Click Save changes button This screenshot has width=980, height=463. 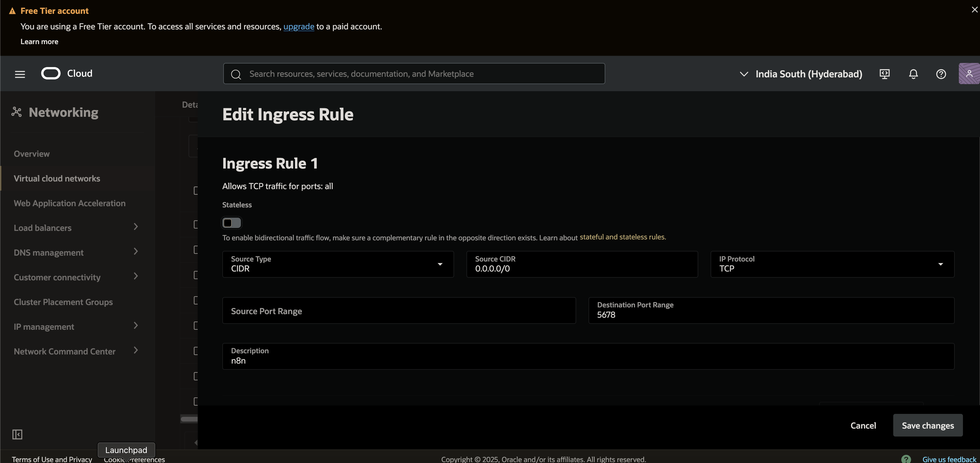[x=928, y=425]
